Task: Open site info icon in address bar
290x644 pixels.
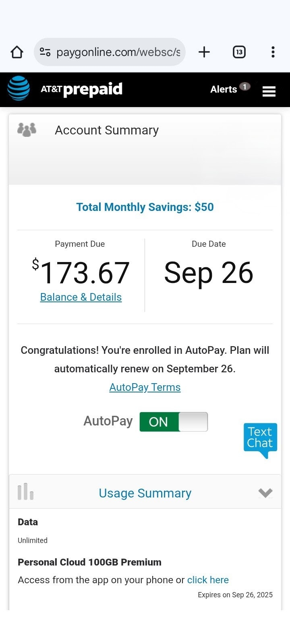Action: click(45, 52)
